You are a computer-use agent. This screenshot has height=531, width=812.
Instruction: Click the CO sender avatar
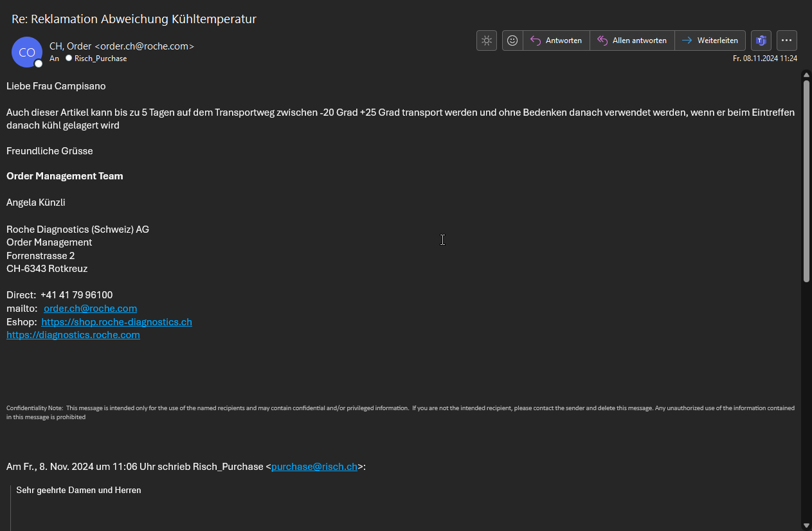pyautogui.click(x=27, y=52)
